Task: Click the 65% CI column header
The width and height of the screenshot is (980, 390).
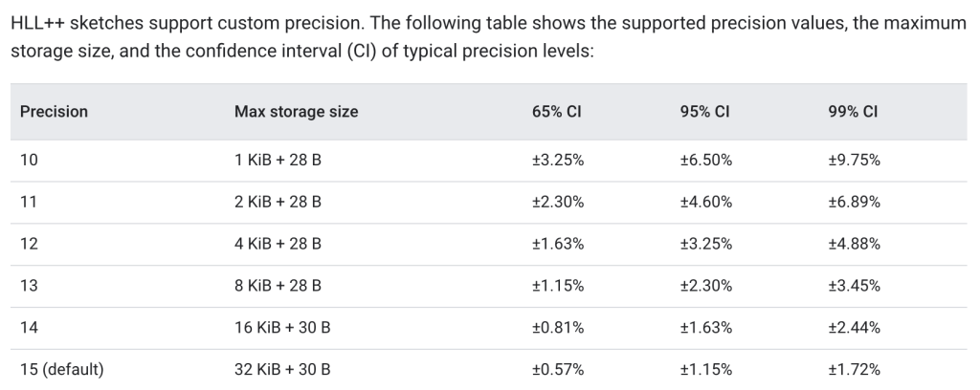Action: [x=557, y=112]
